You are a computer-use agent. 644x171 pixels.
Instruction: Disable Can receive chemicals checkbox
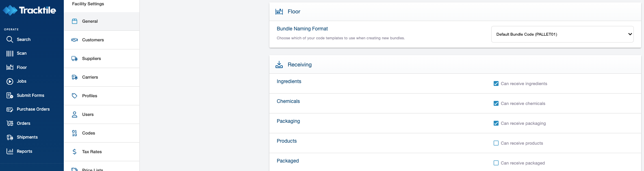pyautogui.click(x=496, y=103)
